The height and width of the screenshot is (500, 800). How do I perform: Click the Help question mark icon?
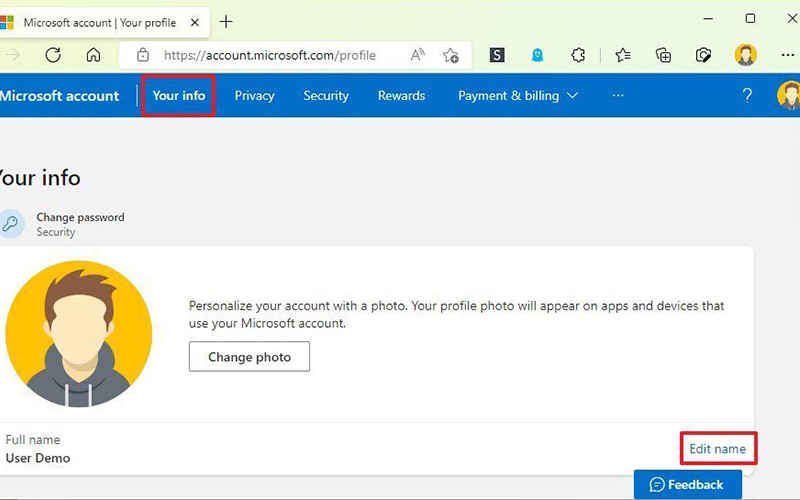click(x=747, y=95)
